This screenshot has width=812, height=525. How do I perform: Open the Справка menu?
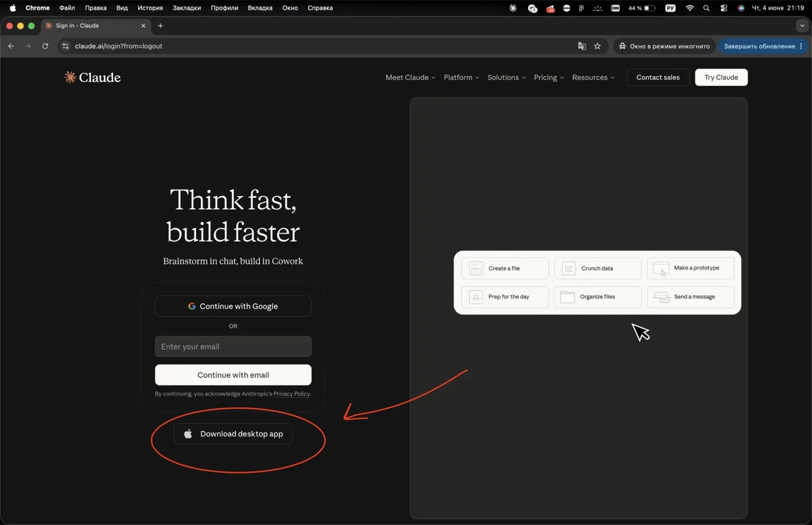[320, 8]
